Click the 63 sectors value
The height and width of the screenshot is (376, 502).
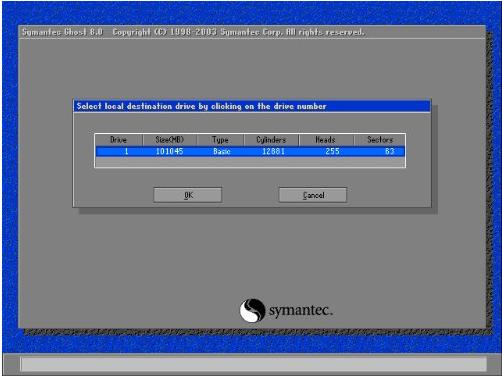click(390, 151)
